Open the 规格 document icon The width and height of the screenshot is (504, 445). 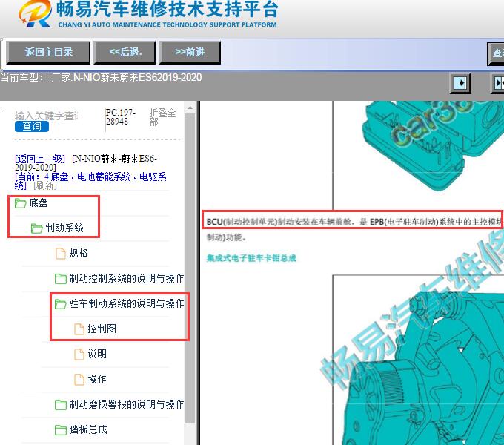pyautogui.click(x=61, y=254)
